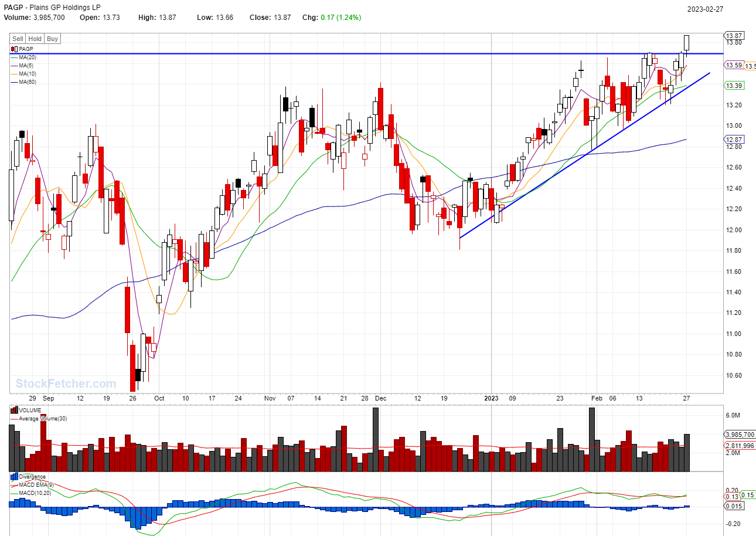This screenshot has height=536, width=756.
Task: Click the 13.39 moving average price tag
Action: tap(734, 86)
